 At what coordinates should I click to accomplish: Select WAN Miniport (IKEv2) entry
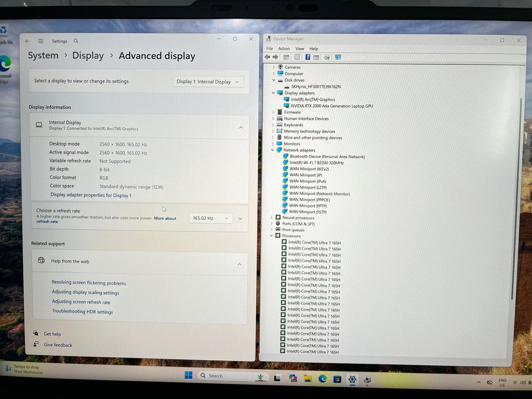point(309,169)
